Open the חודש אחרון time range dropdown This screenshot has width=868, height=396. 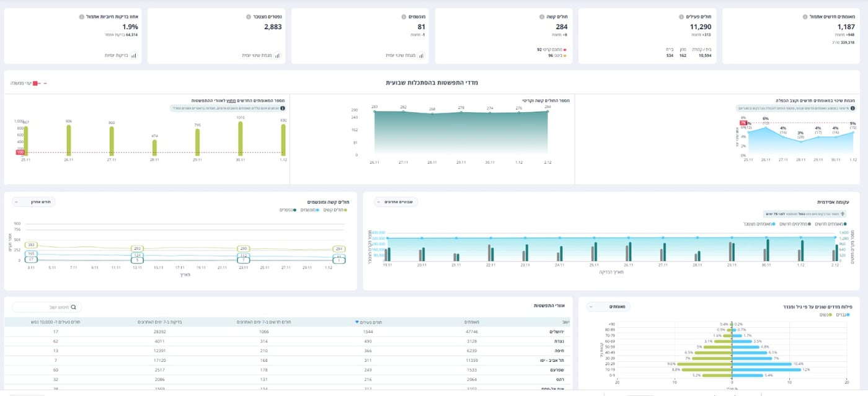(34, 202)
